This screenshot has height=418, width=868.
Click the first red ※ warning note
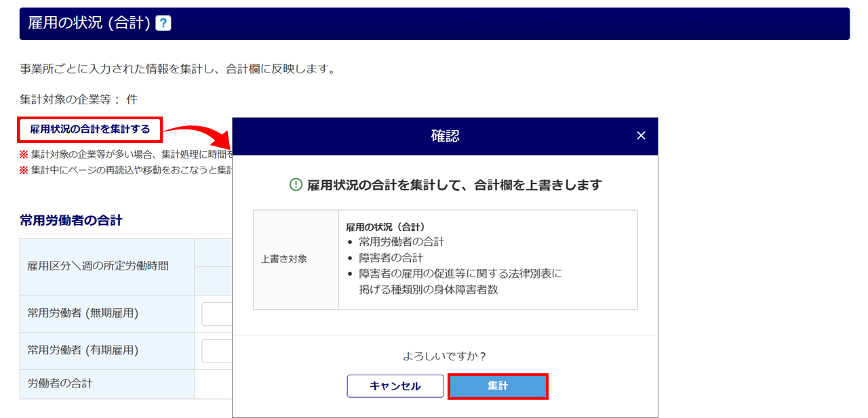(x=127, y=154)
